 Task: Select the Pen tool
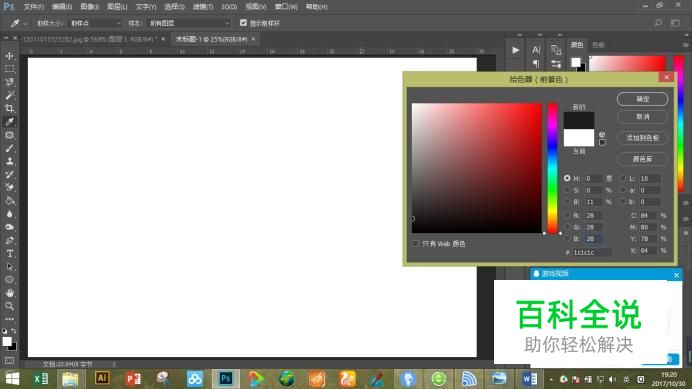tap(9, 241)
